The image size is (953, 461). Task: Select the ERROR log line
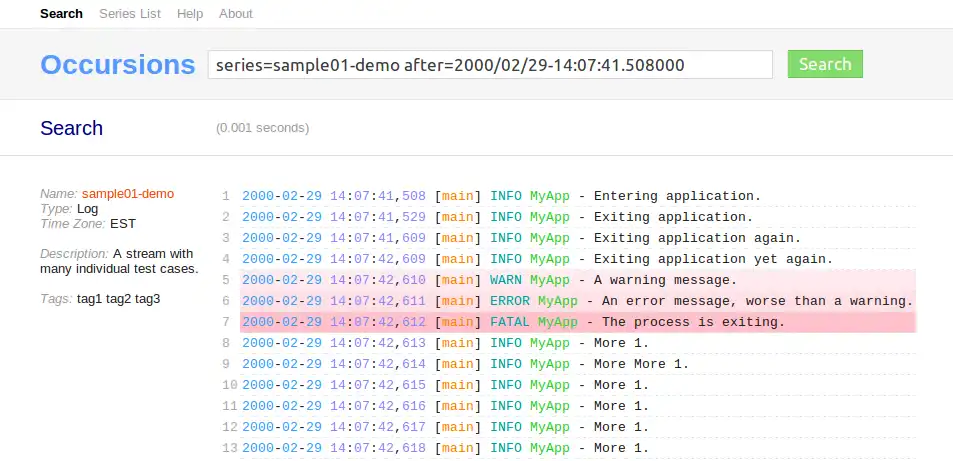pos(578,301)
